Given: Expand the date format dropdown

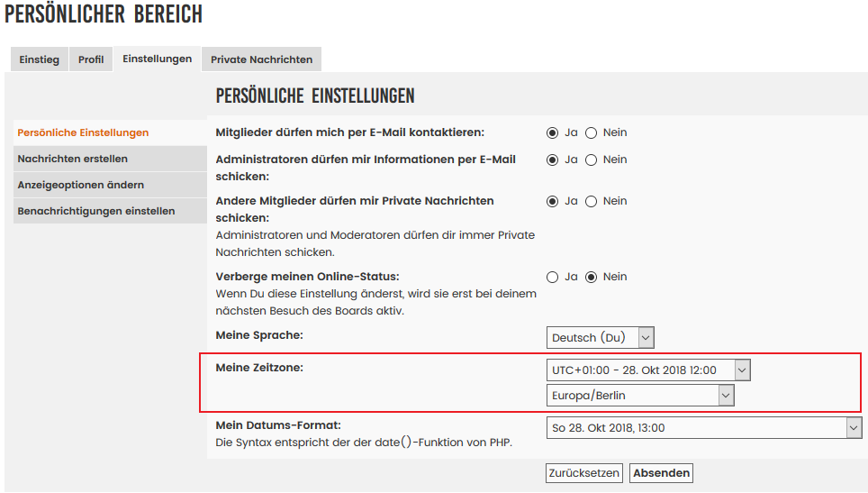Looking at the screenshot, I should tap(704, 428).
